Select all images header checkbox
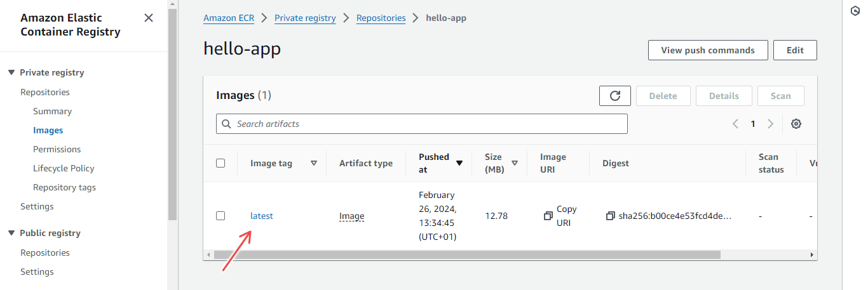 click(x=220, y=163)
